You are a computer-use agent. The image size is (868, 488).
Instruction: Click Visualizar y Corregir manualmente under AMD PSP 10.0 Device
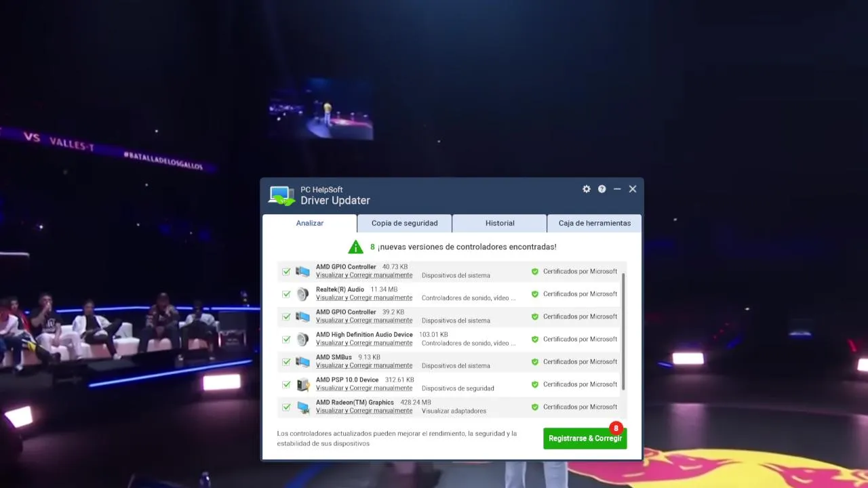364,388
